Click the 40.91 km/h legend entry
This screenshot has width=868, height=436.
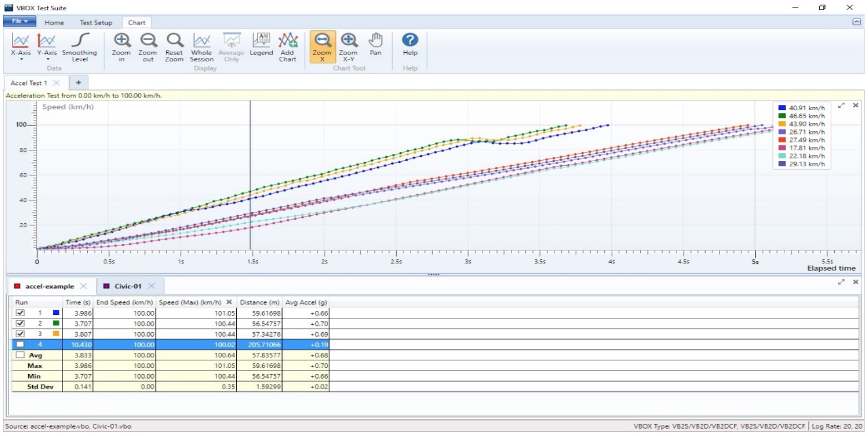(801, 108)
